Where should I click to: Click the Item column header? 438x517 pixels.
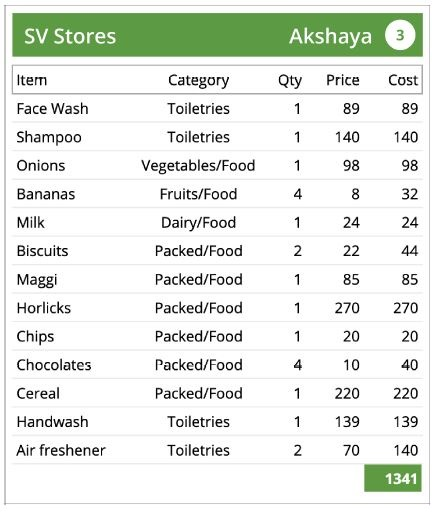coord(32,80)
